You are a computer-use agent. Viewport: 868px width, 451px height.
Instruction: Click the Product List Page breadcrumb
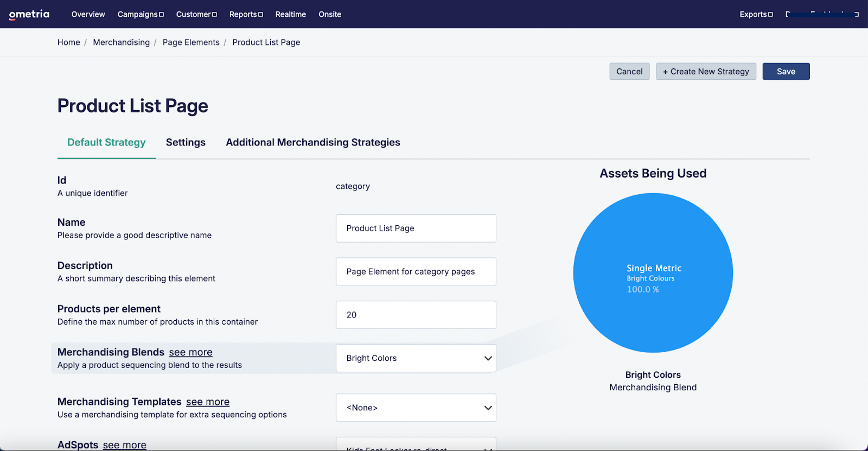[x=266, y=42]
